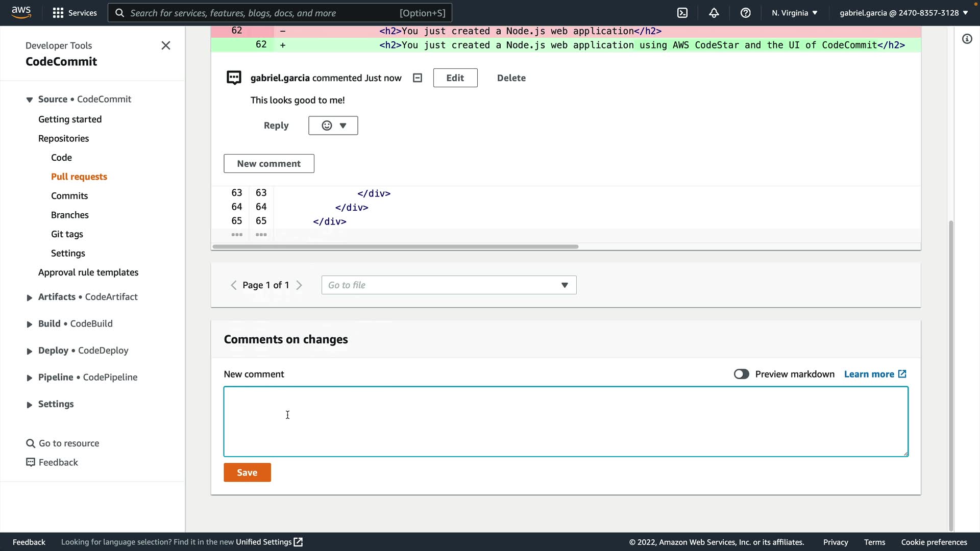Open the AWS CloudShell icon
This screenshot has width=980, height=551.
(682, 13)
